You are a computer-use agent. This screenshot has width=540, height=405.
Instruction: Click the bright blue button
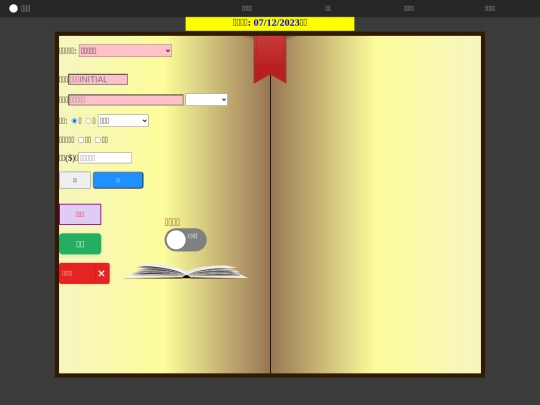click(x=118, y=180)
